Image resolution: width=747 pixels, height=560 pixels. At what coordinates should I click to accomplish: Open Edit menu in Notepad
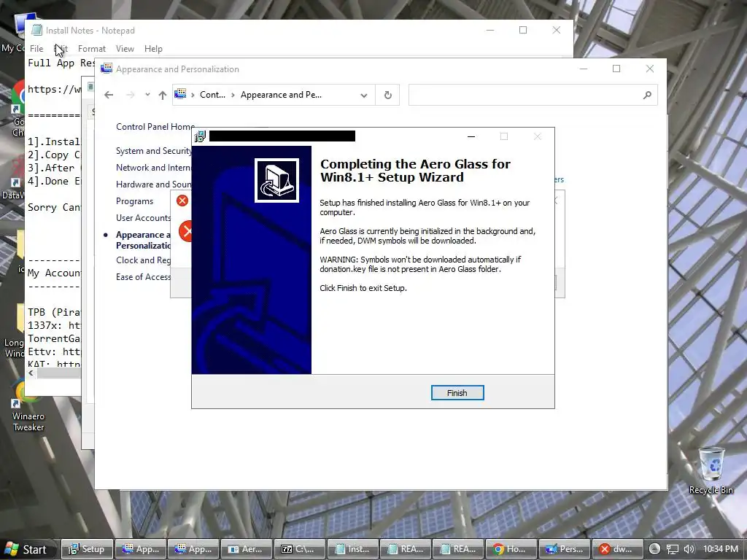click(61, 49)
